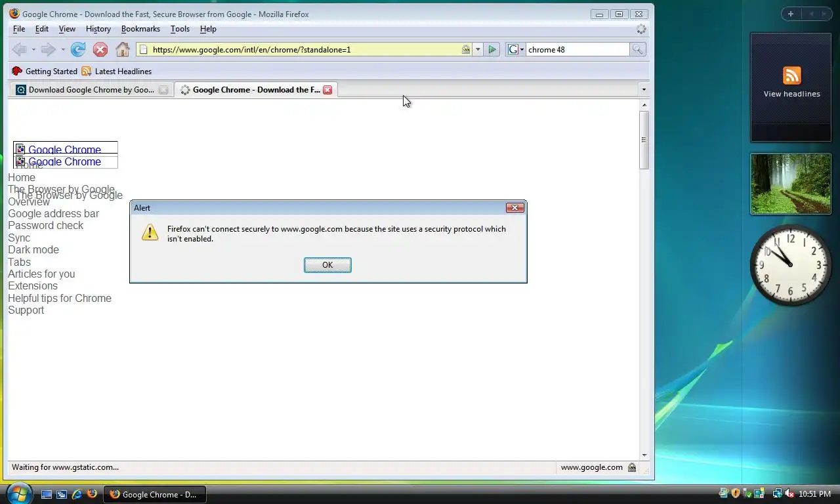This screenshot has height=504, width=840.
Task: Click the network tray icon
Action: coord(778,493)
